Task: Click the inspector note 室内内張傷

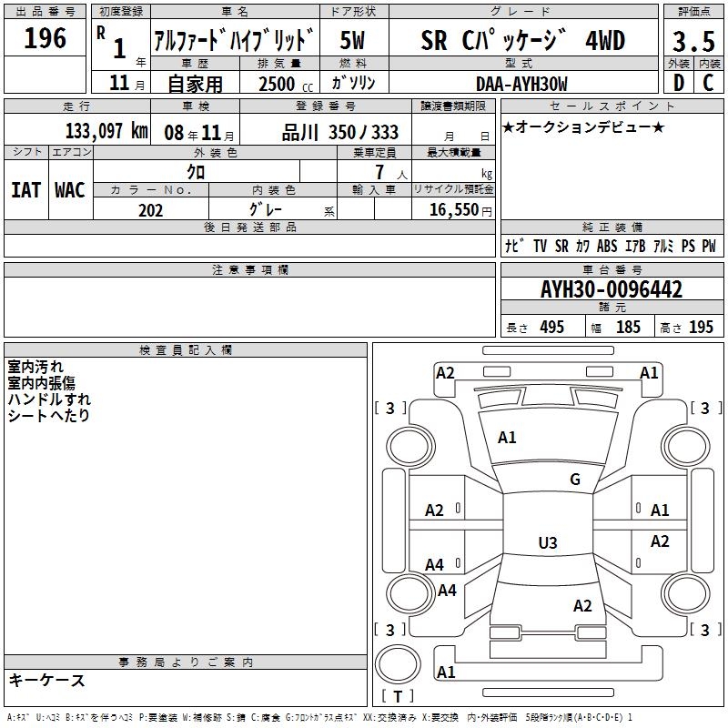Action: coord(41,383)
